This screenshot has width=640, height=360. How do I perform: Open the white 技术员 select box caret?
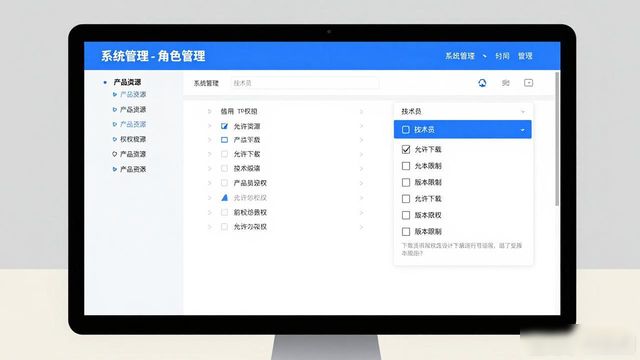(x=523, y=111)
